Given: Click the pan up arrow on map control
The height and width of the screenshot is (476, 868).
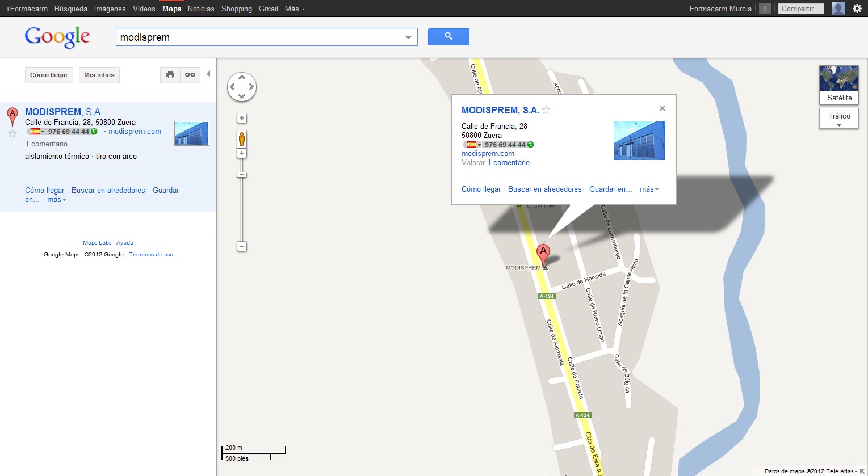Looking at the screenshot, I should tap(242, 78).
